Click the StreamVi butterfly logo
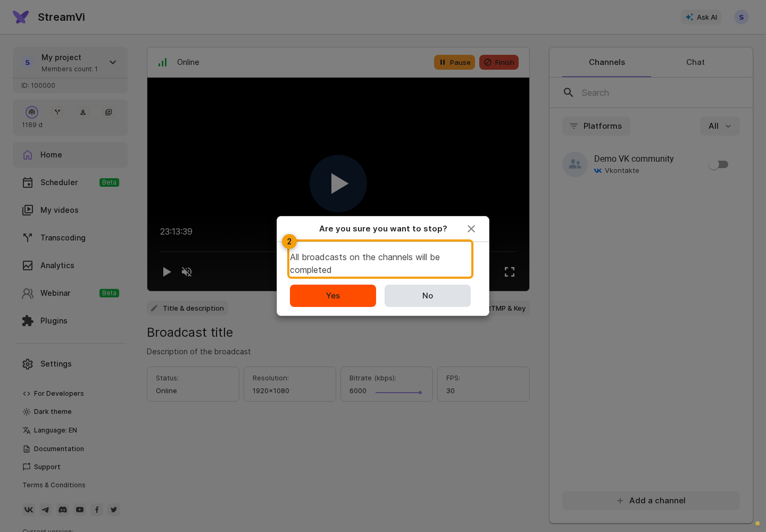 21,17
